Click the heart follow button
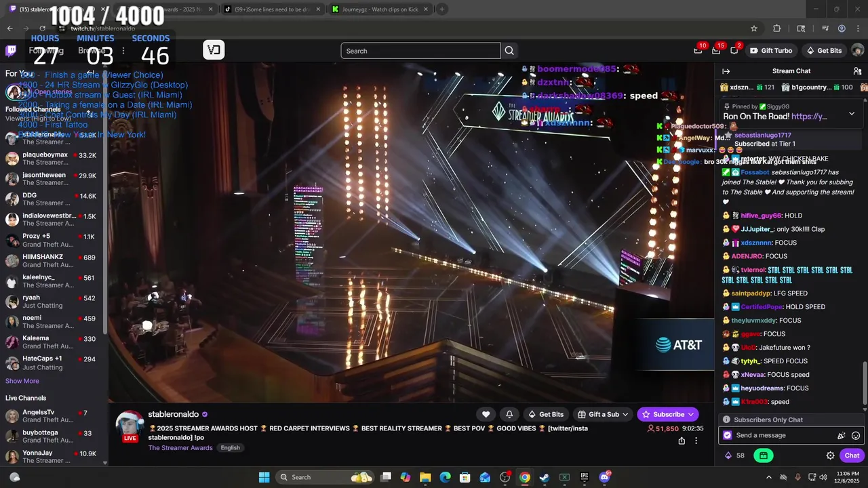Image resolution: width=868 pixels, height=488 pixels. tap(486, 414)
